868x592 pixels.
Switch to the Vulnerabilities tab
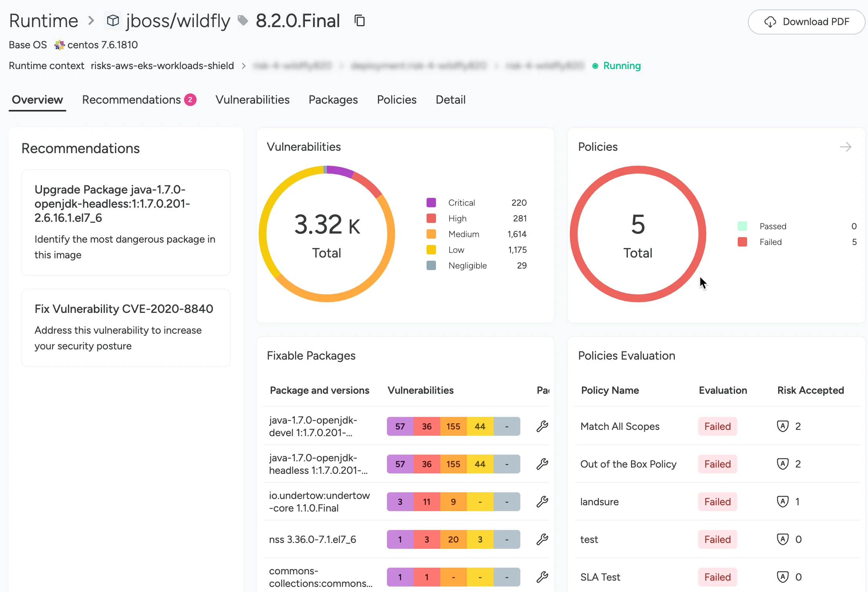(x=252, y=100)
